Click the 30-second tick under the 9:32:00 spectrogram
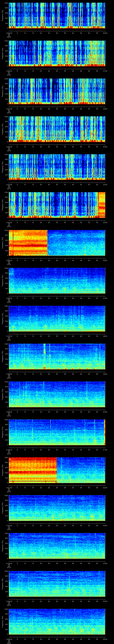The width and height of the screenshot is (114, 644). tap(57, 146)
